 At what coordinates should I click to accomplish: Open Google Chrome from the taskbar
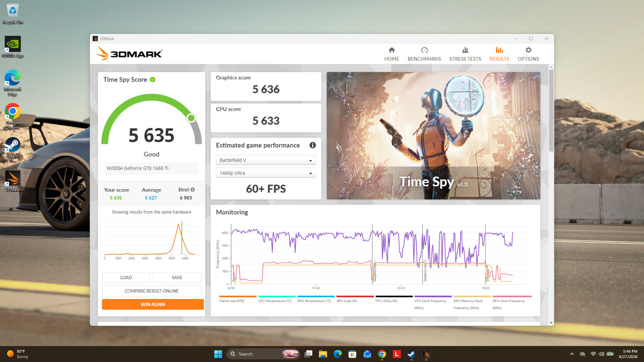click(382, 354)
